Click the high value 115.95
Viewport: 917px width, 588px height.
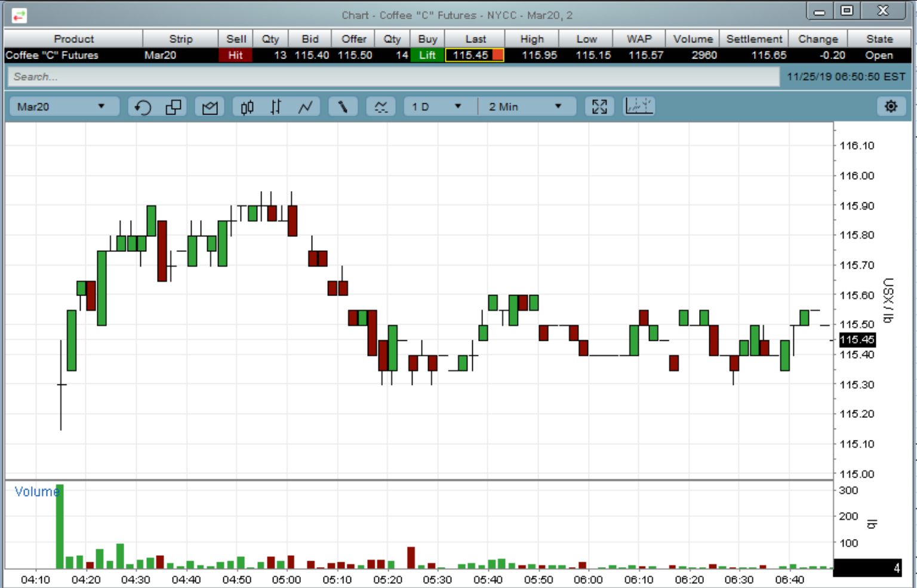(x=539, y=55)
